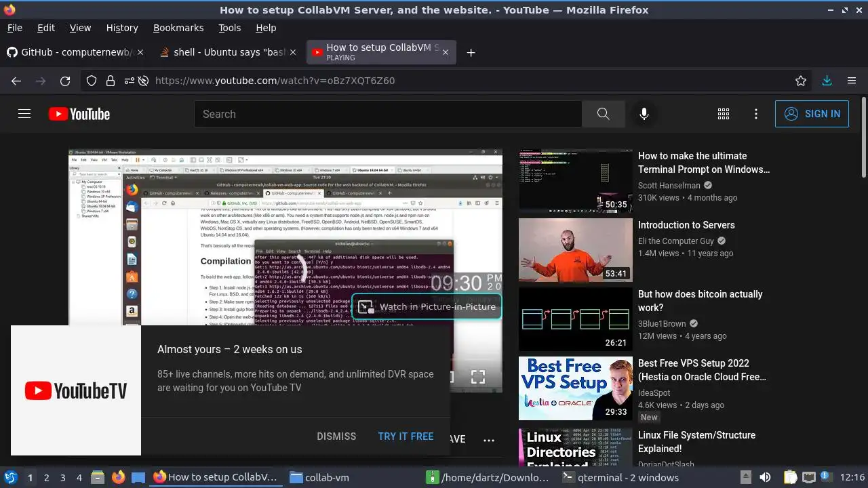This screenshot has width=868, height=488.
Task: Open the Firefox downloads arrow icon
Action: 827,81
